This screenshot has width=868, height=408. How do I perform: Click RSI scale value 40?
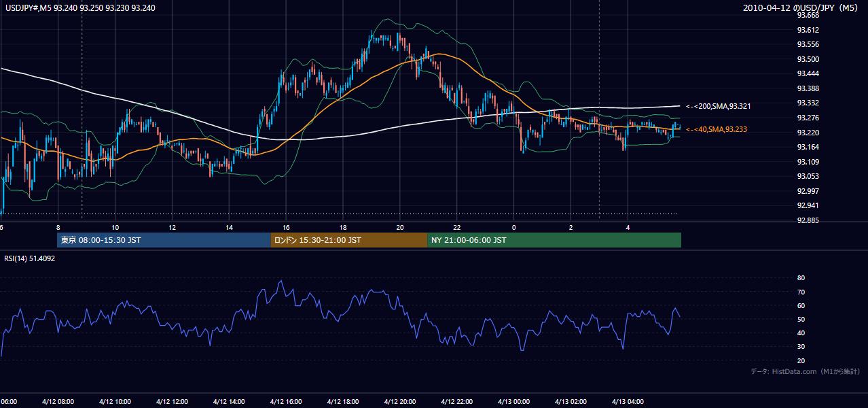(801, 333)
